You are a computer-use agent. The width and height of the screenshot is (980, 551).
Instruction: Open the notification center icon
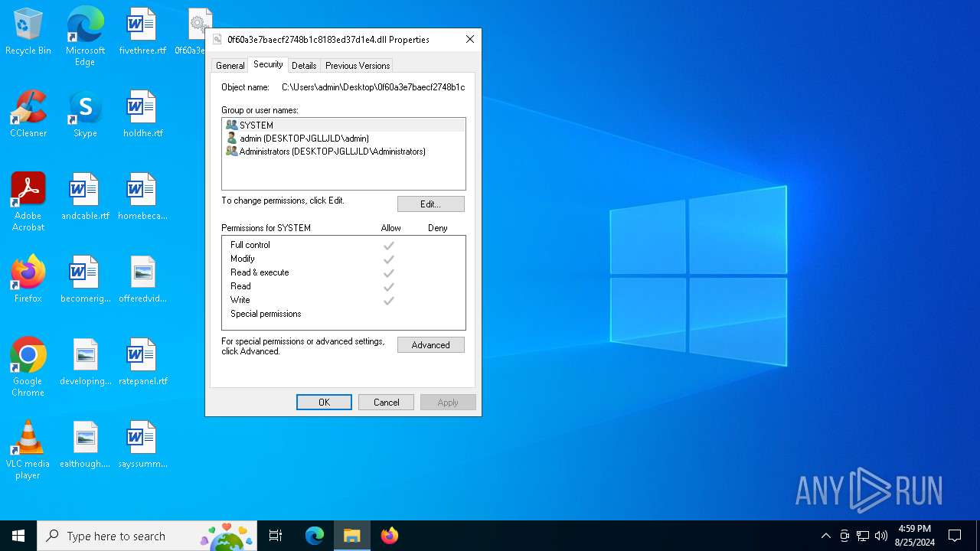955,536
